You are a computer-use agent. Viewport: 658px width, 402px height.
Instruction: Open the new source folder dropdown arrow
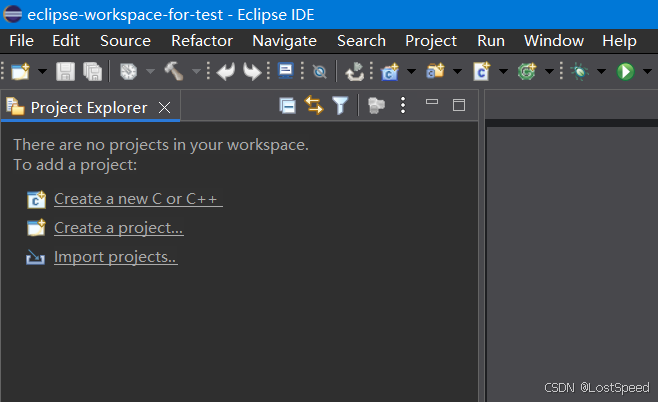457,72
